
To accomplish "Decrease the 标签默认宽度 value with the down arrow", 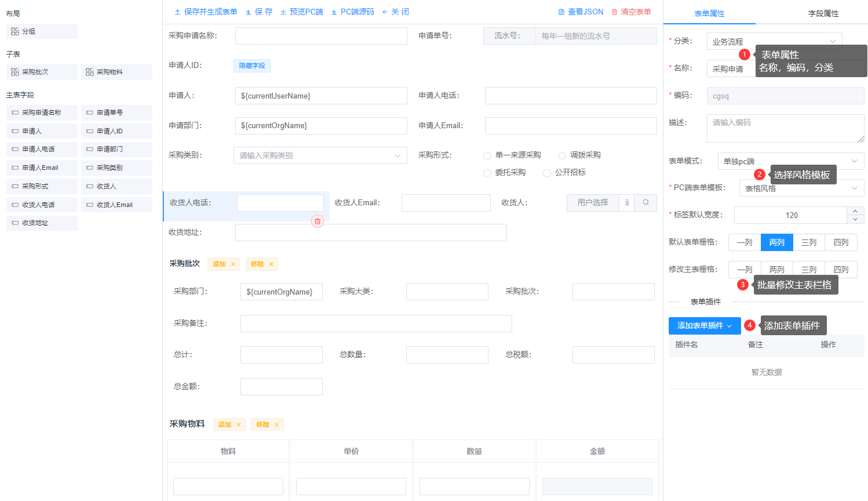I will pyautogui.click(x=855, y=219).
